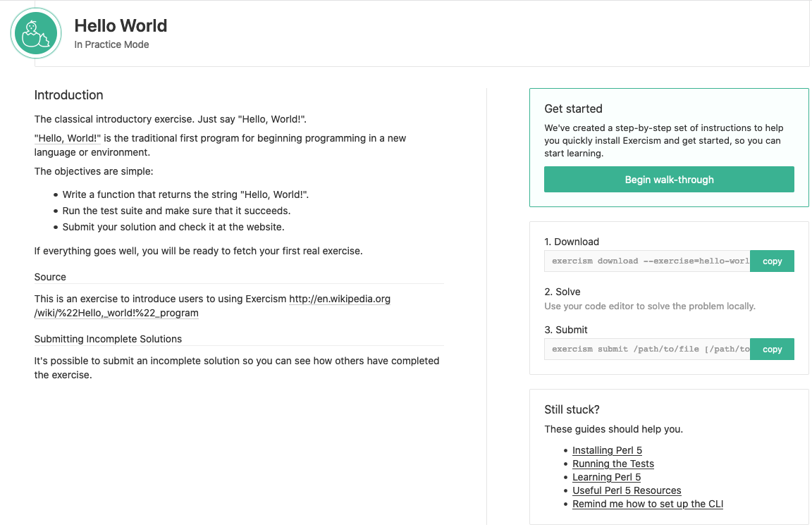Select the submit command text field
Screen dimensions: 812x527
click(x=647, y=349)
